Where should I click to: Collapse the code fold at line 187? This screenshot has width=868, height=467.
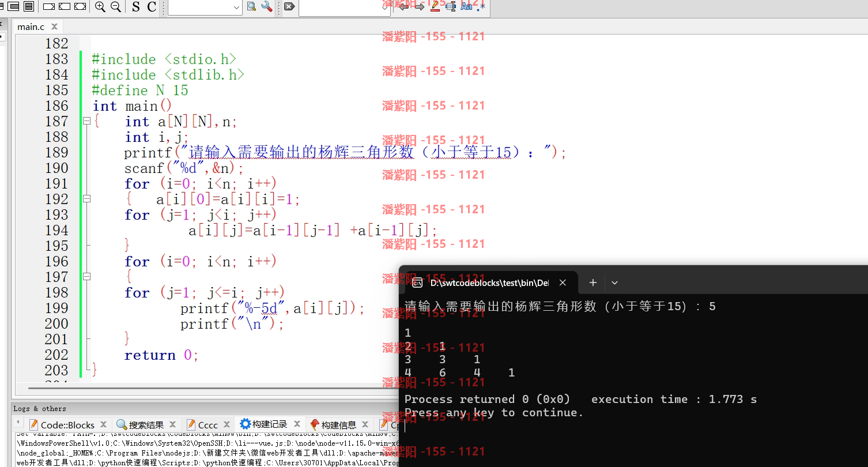pos(86,121)
